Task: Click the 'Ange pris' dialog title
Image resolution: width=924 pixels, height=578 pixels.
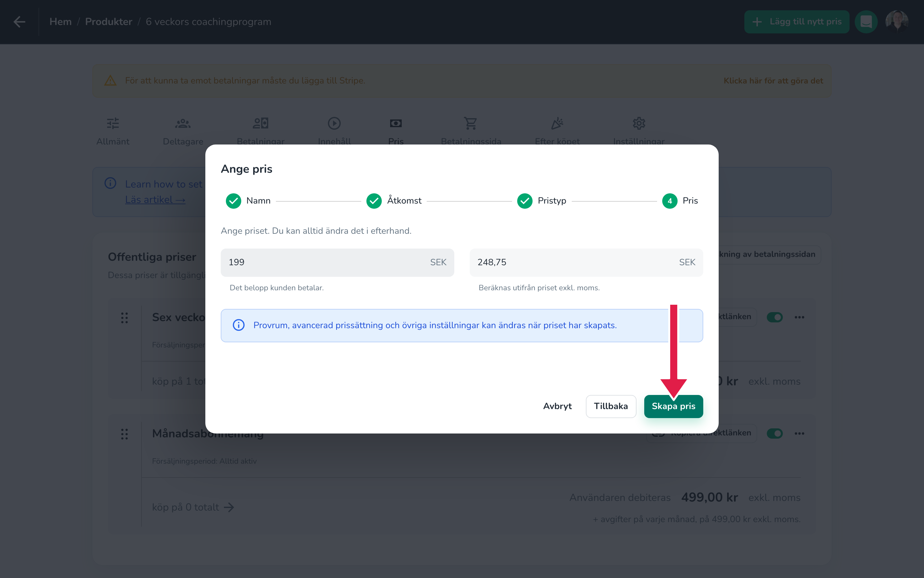Action: coord(247,169)
